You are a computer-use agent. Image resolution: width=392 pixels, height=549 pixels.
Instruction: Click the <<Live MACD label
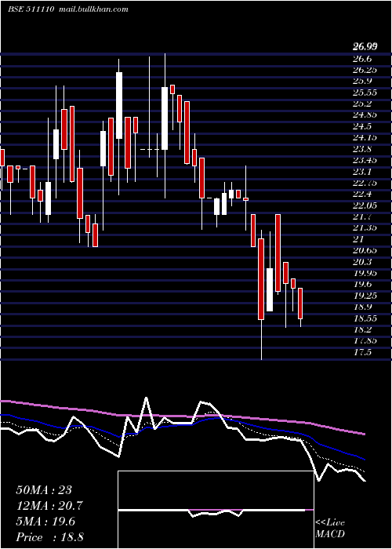click(330, 528)
